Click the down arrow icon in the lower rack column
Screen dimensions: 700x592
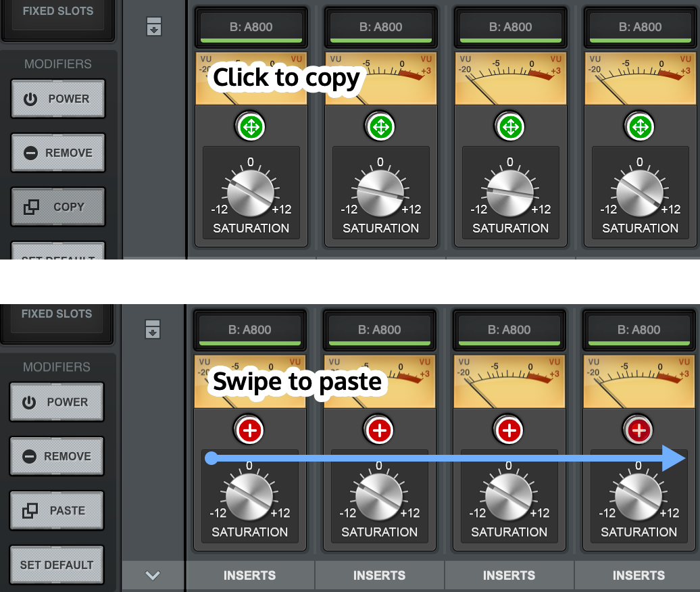153,330
